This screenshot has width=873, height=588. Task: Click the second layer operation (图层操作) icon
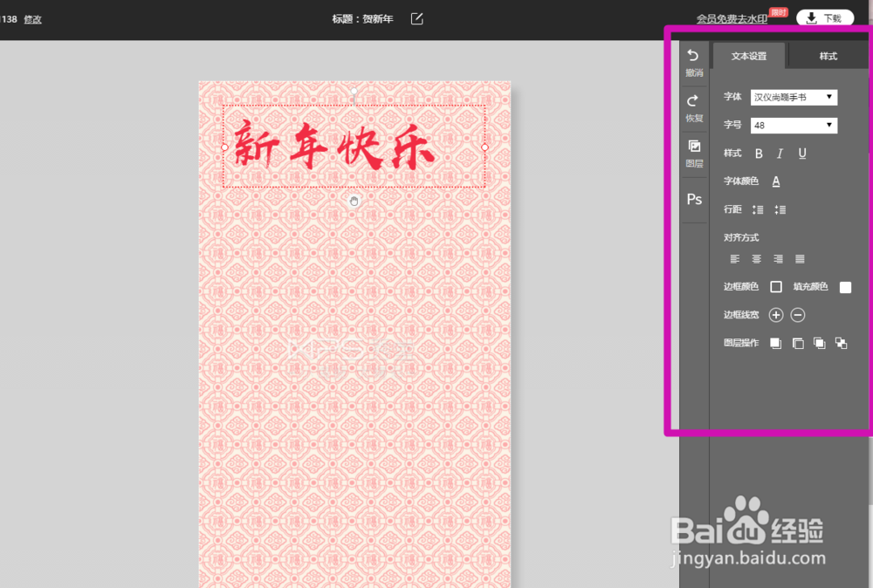pyautogui.click(x=798, y=343)
